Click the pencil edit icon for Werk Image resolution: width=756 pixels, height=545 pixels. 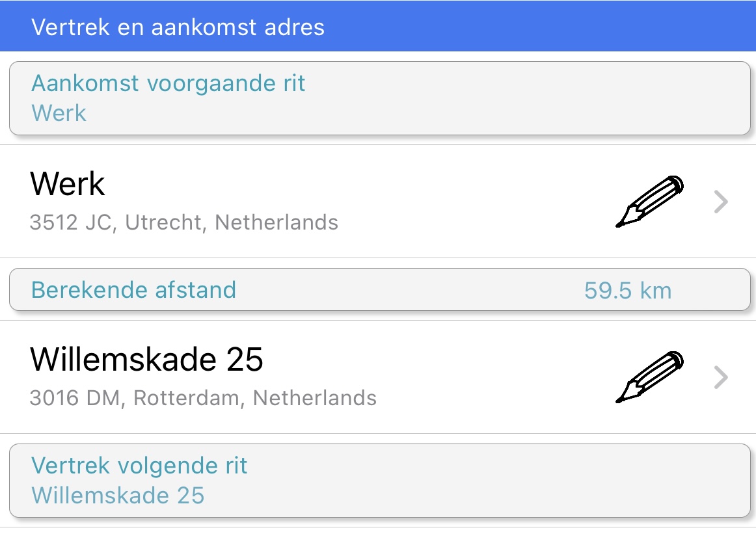[649, 202]
